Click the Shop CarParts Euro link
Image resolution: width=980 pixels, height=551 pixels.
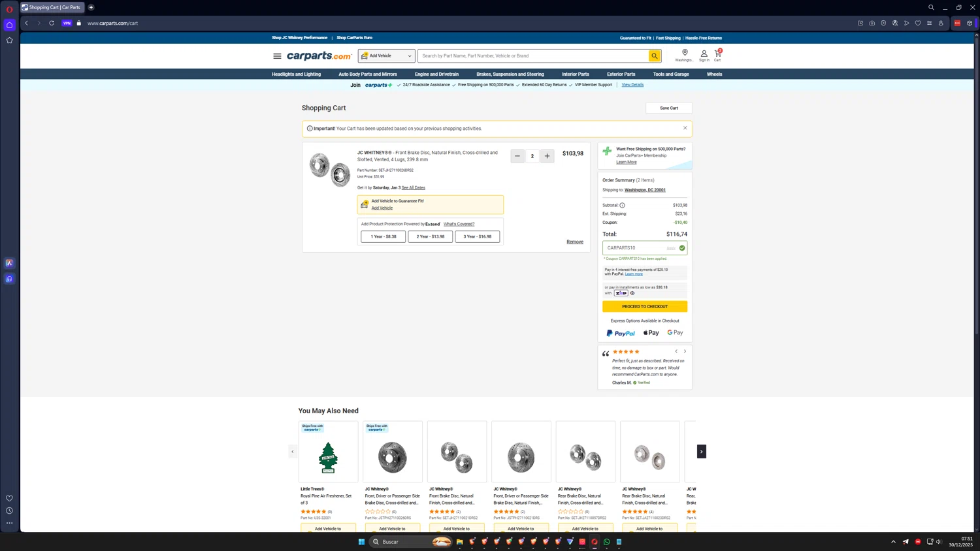[354, 38]
